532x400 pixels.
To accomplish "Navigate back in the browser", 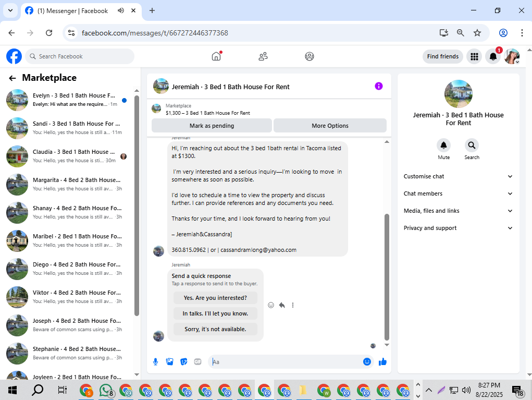I will [11, 33].
